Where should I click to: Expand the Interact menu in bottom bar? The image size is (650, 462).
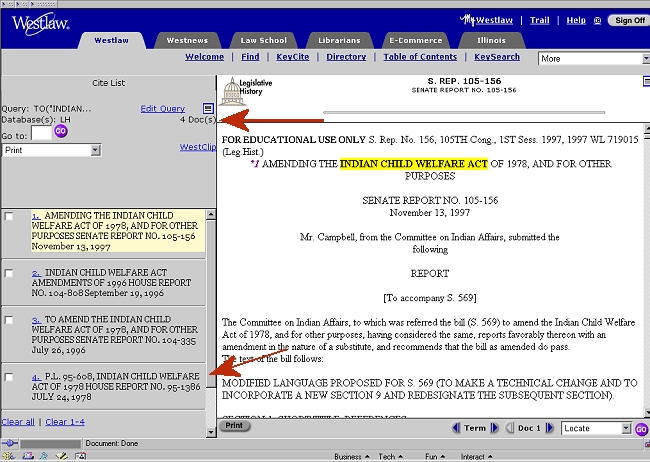pyautogui.click(x=477, y=457)
